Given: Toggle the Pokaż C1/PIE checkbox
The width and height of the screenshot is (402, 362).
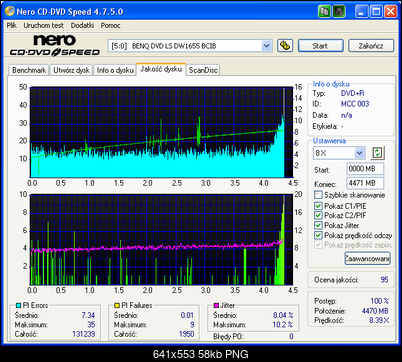Looking at the screenshot, I should (318, 206).
